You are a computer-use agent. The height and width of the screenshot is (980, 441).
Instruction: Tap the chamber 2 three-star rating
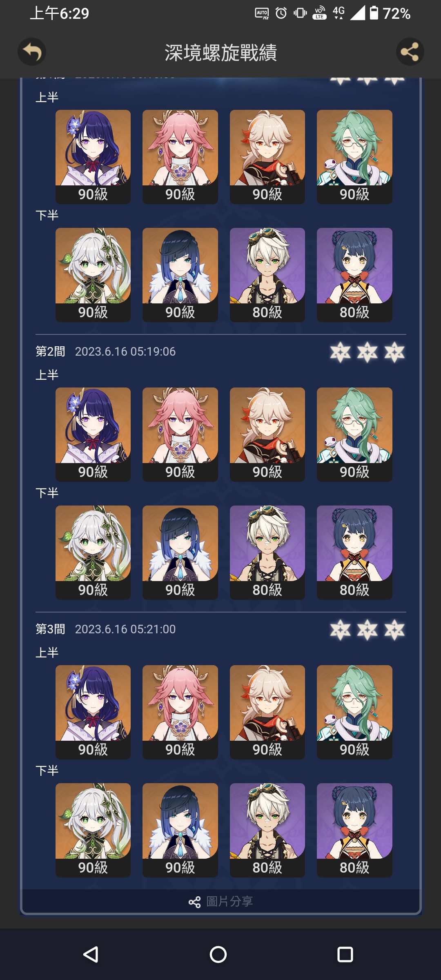click(x=367, y=352)
